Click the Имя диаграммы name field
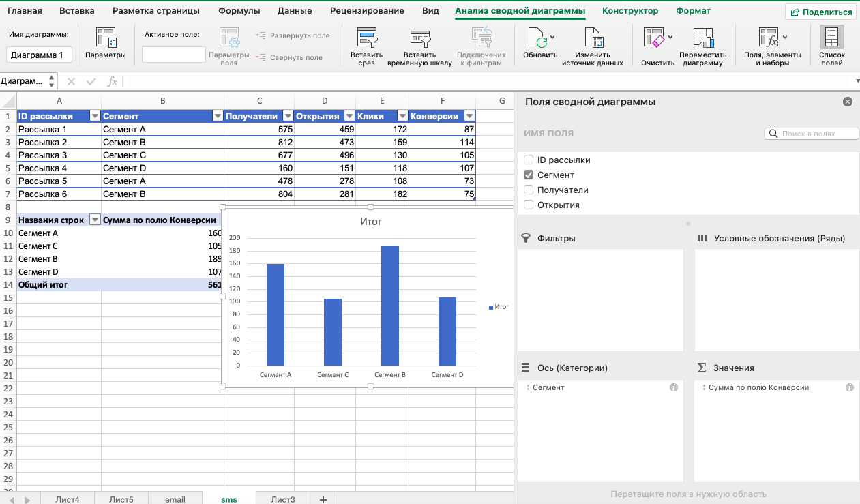This screenshot has width=860, height=504. [x=39, y=55]
